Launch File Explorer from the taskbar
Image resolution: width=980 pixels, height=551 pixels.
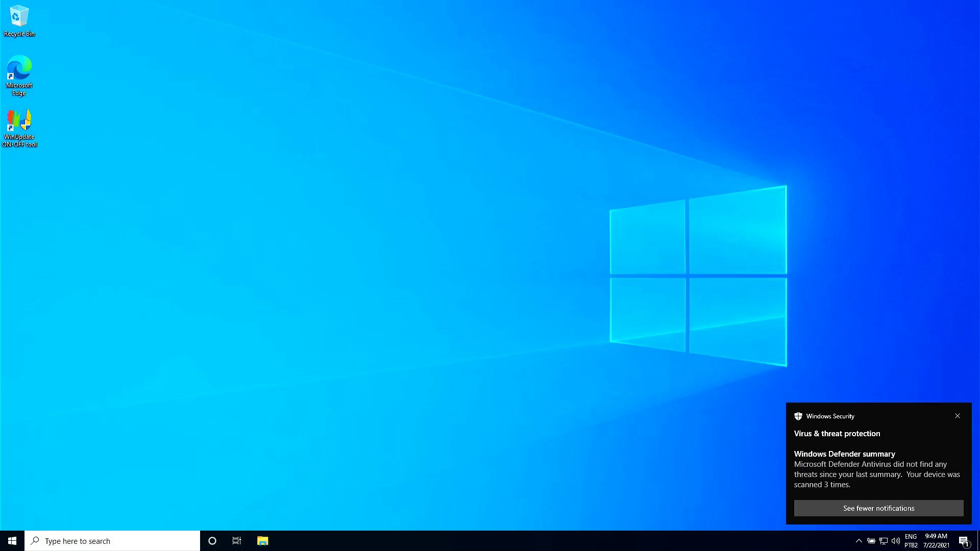262,541
